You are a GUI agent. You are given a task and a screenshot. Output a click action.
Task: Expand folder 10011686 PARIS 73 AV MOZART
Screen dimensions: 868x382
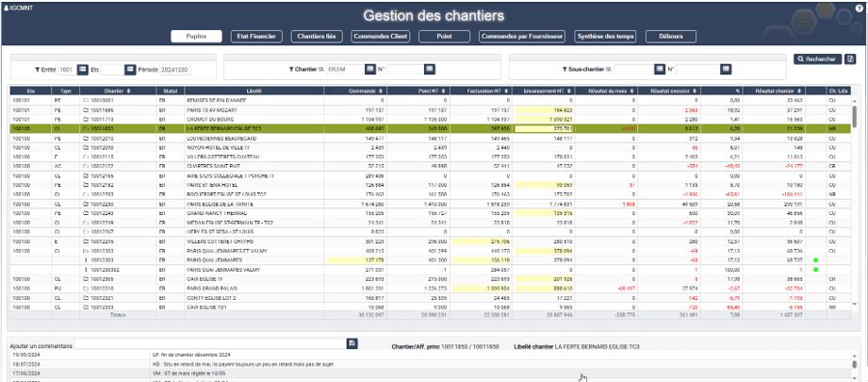(x=86, y=109)
